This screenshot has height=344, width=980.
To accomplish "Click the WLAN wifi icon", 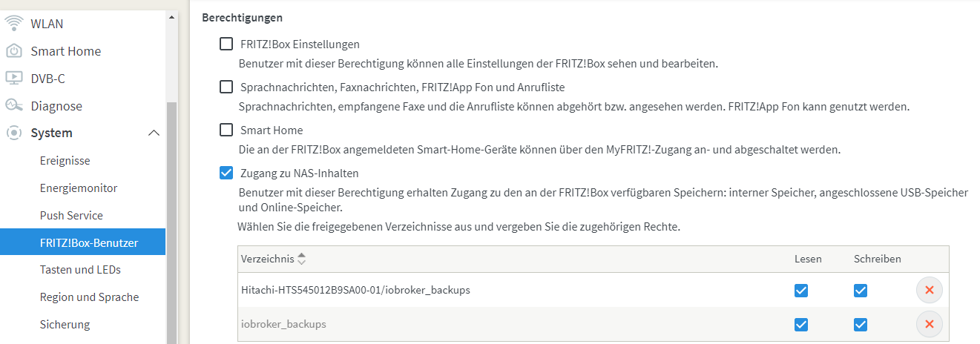I will click(x=14, y=24).
